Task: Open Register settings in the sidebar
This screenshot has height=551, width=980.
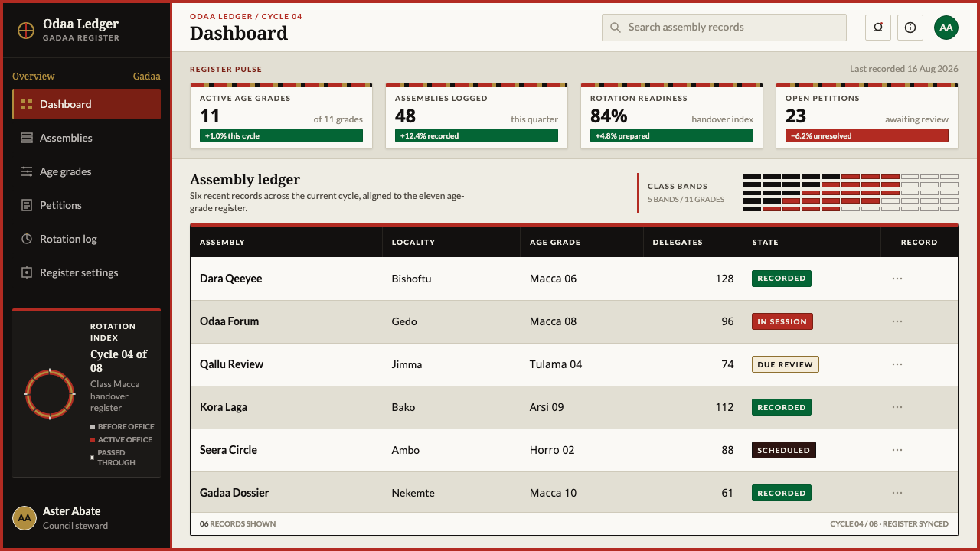Action: [x=87, y=272]
